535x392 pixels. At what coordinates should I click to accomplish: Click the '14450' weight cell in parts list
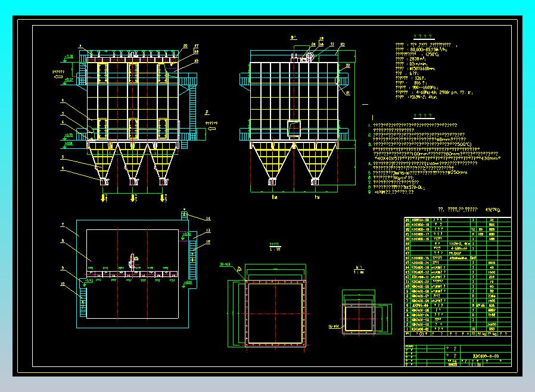[492, 325]
